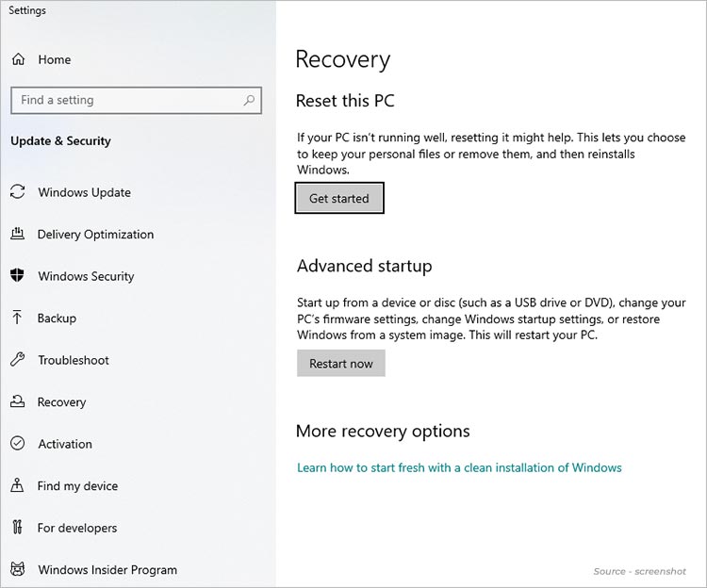
Task: Click the Windows Security shield icon
Action: click(x=17, y=275)
